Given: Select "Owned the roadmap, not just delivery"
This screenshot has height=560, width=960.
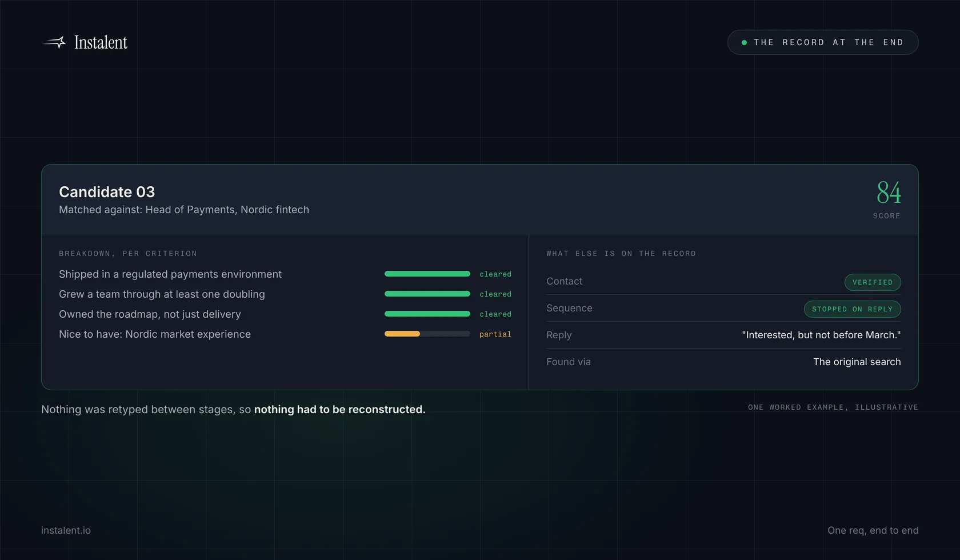Looking at the screenshot, I should (x=150, y=314).
